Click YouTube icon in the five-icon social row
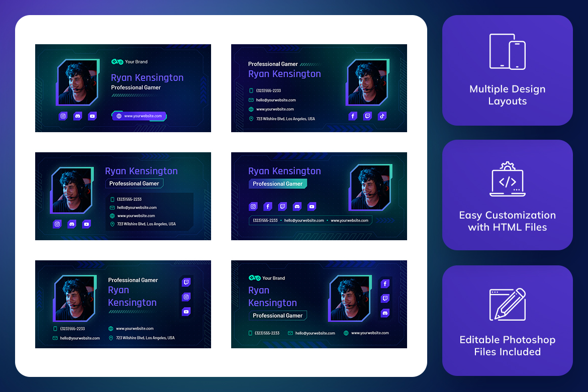 pyautogui.click(x=312, y=207)
